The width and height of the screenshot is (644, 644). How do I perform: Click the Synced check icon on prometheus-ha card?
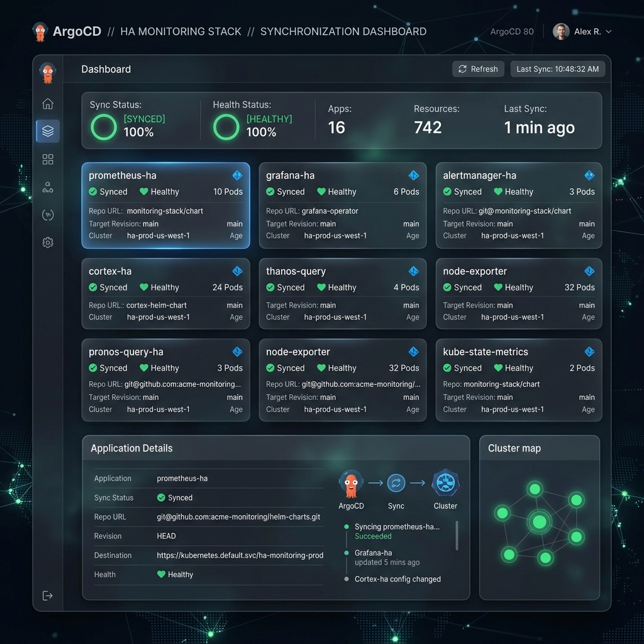tap(93, 192)
